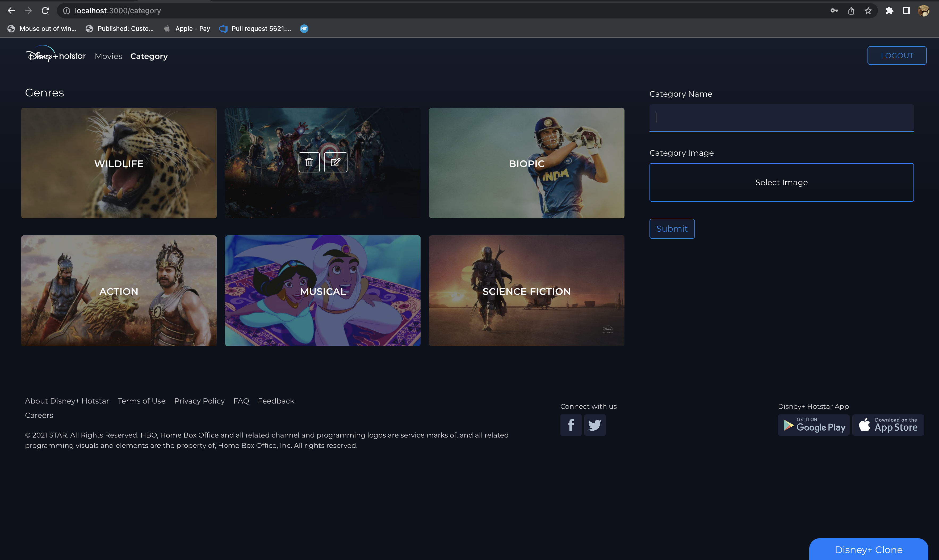This screenshot has width=939, height=560.
Task: Click the trash delete icon on hovered genre
Action: [309, 162]
